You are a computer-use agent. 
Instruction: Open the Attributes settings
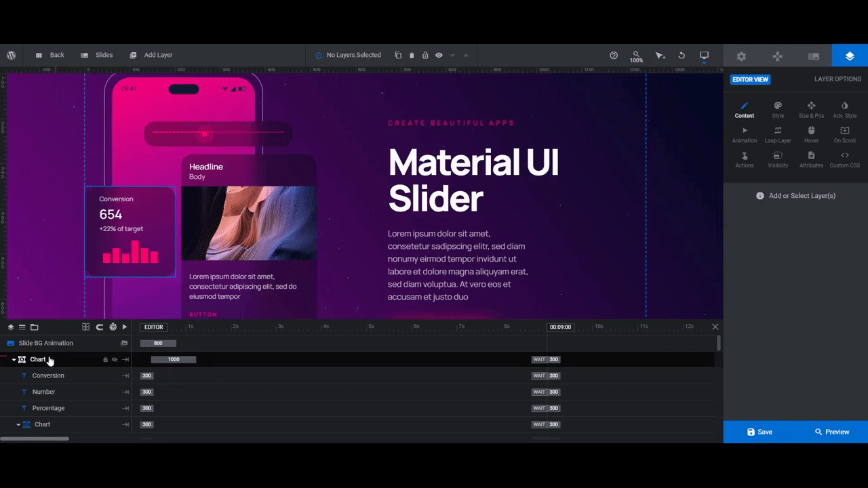(811, 160)
